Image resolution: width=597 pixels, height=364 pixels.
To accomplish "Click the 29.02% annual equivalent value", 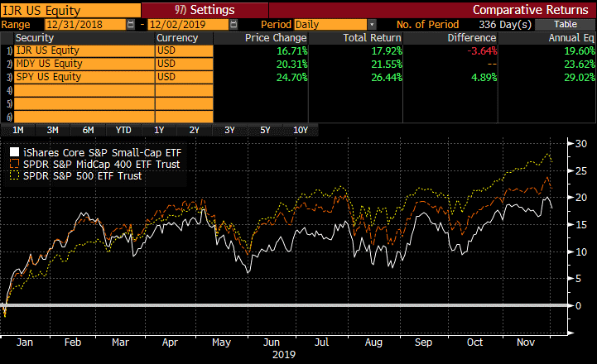I will [580, 78].
